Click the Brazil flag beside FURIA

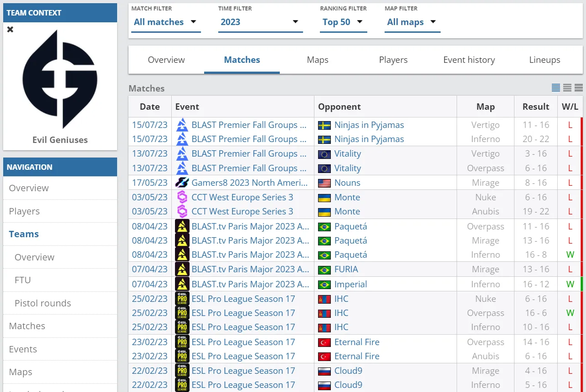324,270
